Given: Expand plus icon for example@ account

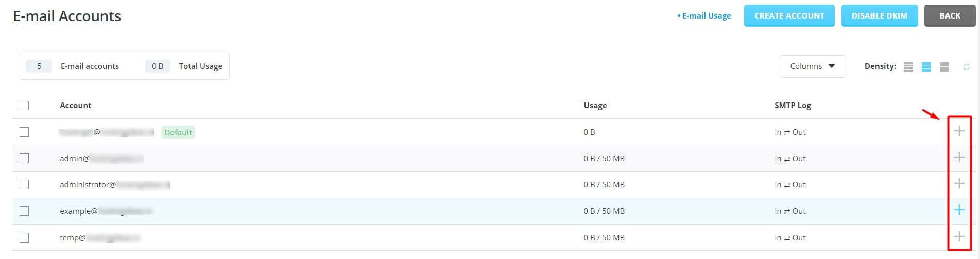Looking at the screenshot, I should point(959,210).
